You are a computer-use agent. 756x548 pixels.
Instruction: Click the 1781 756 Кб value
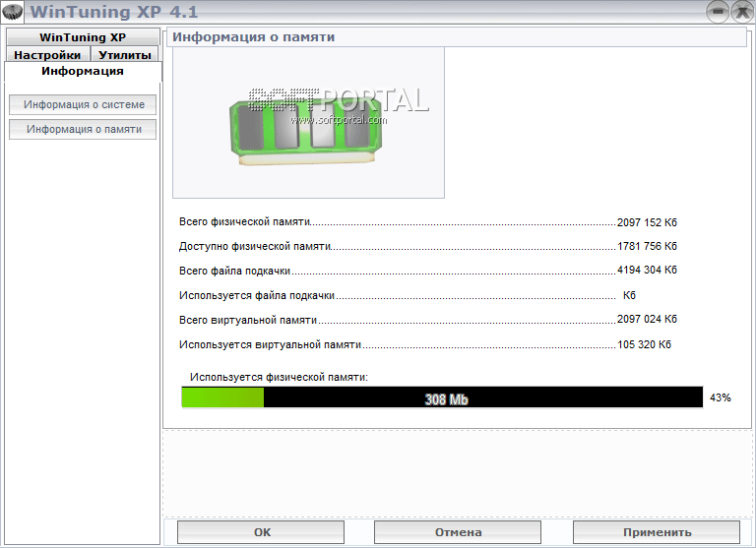pos(647,246)
